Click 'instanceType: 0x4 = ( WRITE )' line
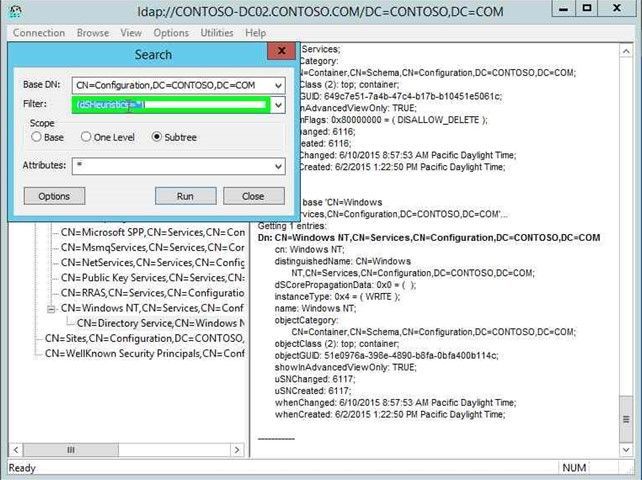 coord(337,297)
